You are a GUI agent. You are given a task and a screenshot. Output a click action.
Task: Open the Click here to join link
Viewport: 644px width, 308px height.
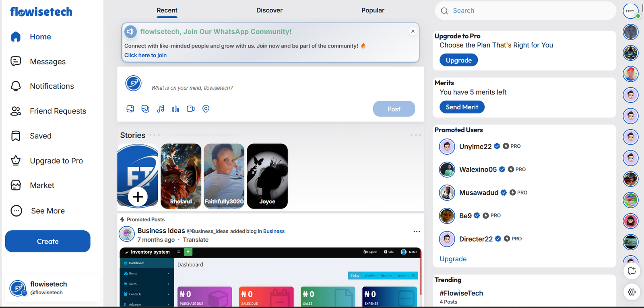tap(145, 55)
